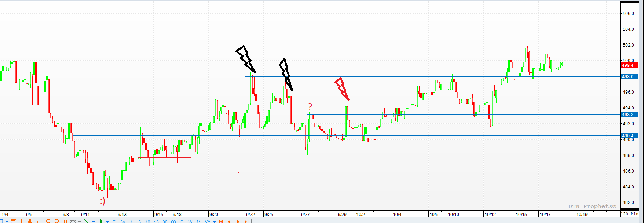This screenshot has height=223, width=644.
Task: Select the 493.2 horizontal line price label
Action: 630,114
